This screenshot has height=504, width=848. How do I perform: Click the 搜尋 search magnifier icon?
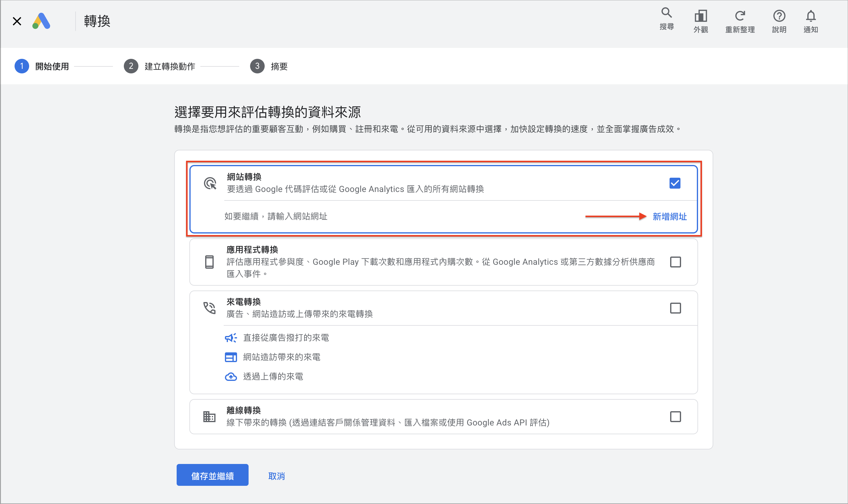pos(667,13)
